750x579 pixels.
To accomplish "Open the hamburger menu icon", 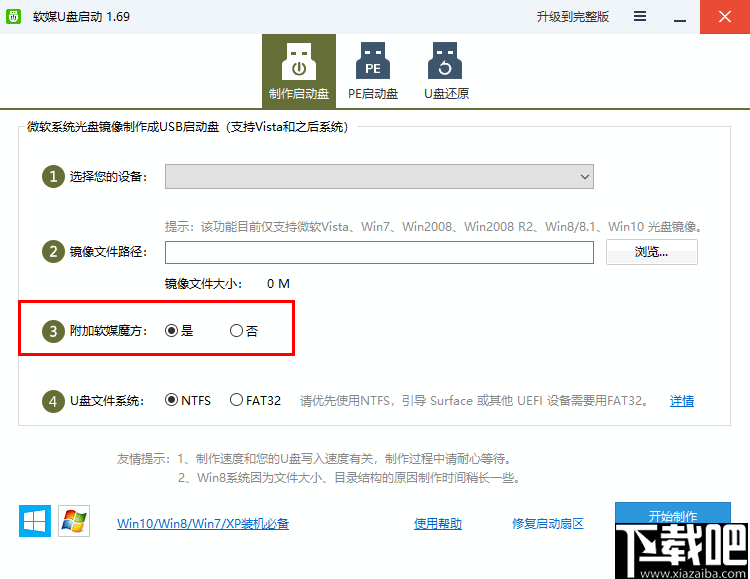I will tap(640, 17).
